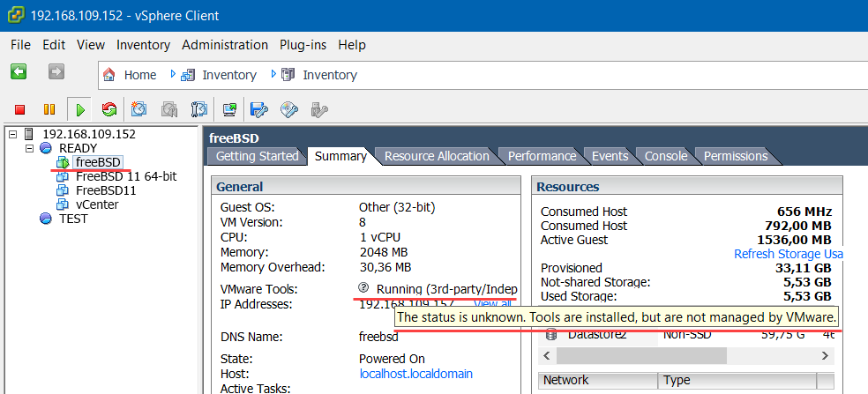Image resolution: width=868 pixels, height=394 pixels.
Task: Select the Summary tab
Action: tap(340, 157)
